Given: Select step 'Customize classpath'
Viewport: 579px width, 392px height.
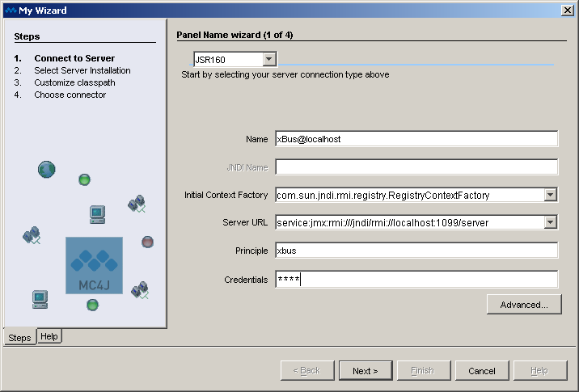Looking at the screenshot, I should [x=74, y=82].
